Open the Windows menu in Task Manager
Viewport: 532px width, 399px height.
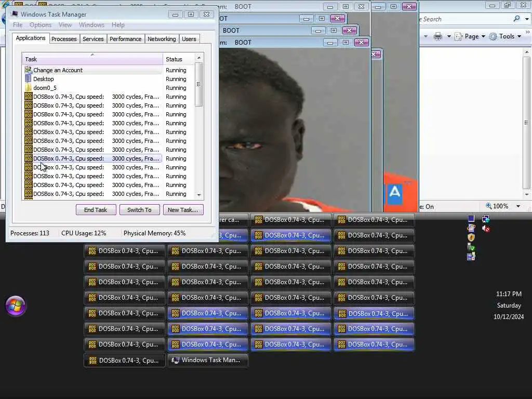91,25
